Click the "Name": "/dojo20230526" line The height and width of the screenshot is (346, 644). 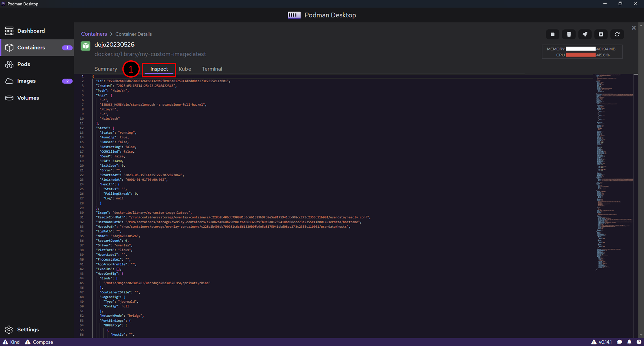(x=118, y=236)
